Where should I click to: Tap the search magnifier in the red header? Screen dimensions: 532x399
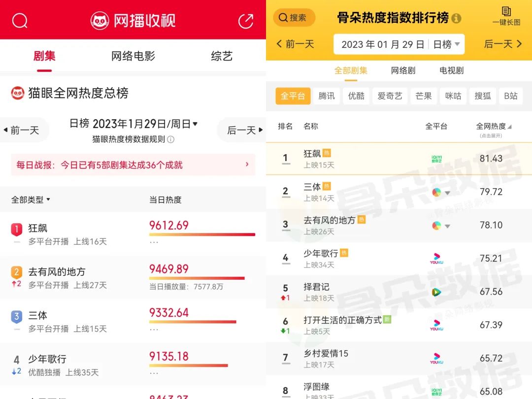click(x=20, y=21)
